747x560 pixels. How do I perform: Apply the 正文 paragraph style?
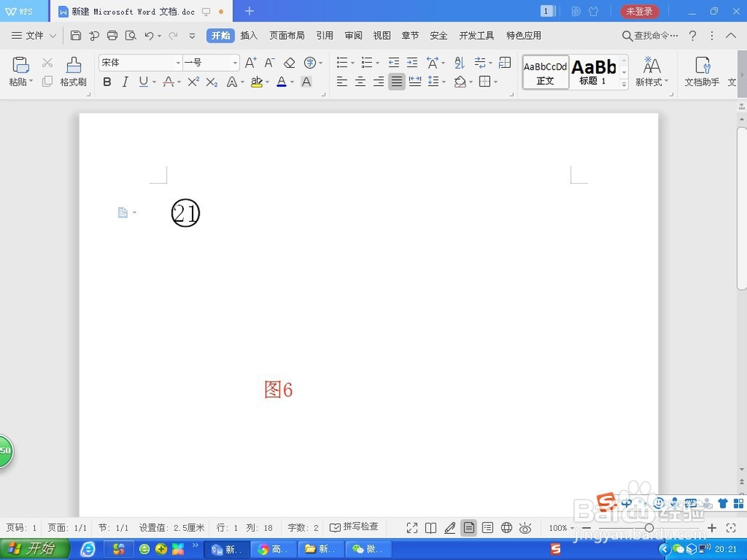[x=545, y=71]
